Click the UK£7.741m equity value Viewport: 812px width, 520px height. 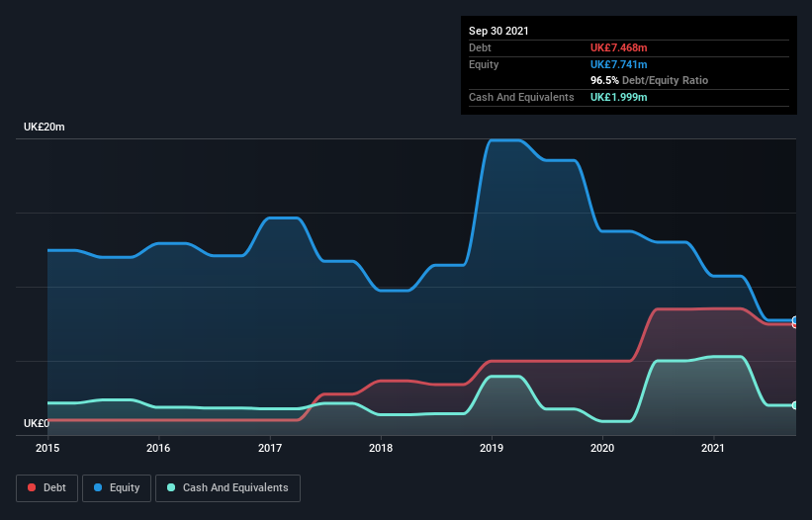pyautogui.click(x=619, y=64)
